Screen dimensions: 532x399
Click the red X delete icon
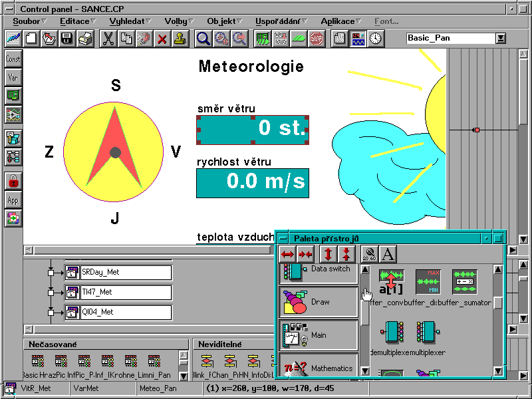pyautogui.click(x=162, y=39)
